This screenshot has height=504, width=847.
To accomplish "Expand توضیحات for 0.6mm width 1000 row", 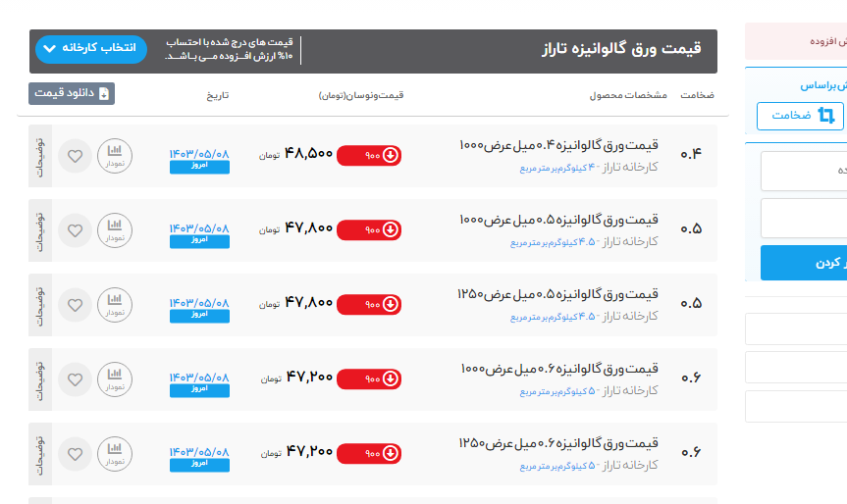I will 40,378.
